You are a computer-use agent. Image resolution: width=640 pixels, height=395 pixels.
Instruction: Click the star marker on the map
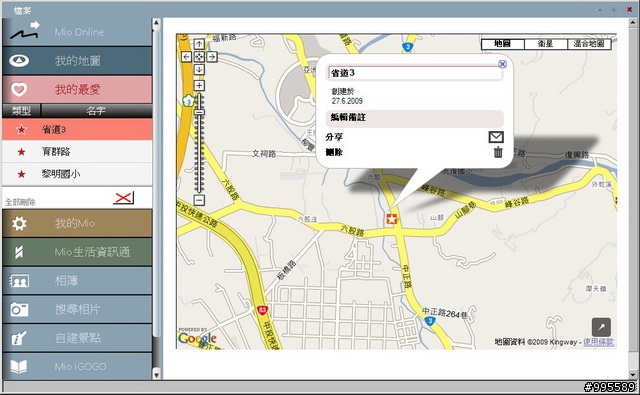(392, 219)
